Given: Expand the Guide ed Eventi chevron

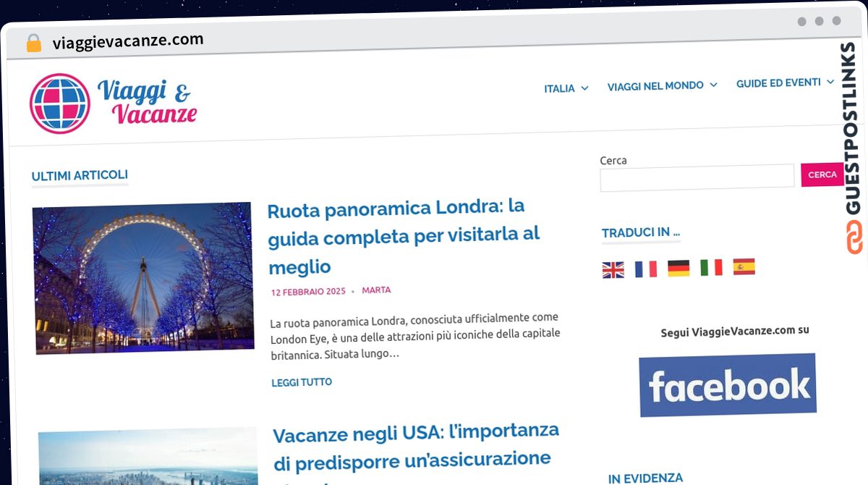Looking at the screenshot, I should (x=830, y=82).
